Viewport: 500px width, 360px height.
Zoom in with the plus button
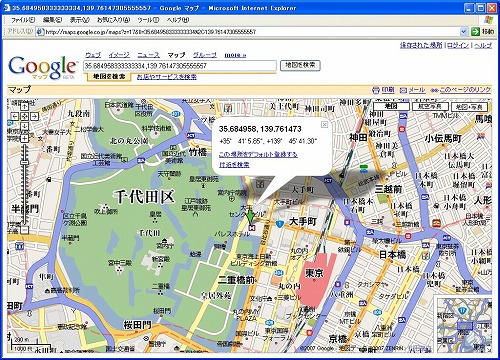click(x=24, y=138)
